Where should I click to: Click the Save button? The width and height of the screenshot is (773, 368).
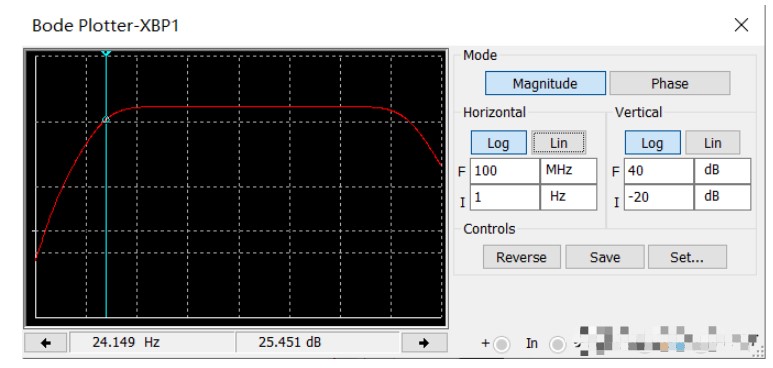pyautogui.click(x=605, y=257)
